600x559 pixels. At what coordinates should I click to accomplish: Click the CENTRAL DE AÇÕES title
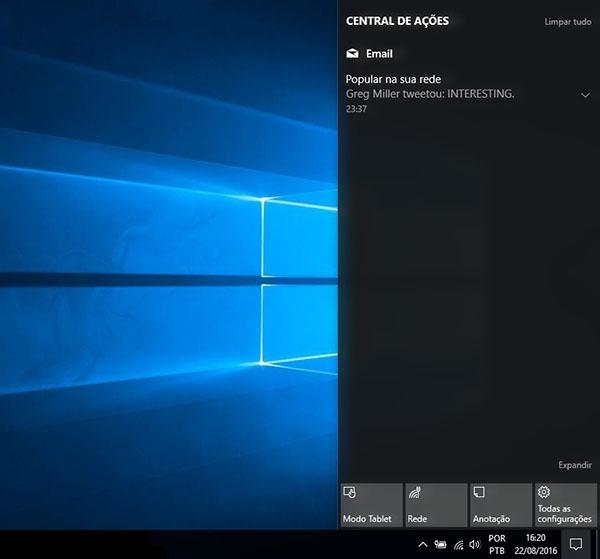click(397, 21)
